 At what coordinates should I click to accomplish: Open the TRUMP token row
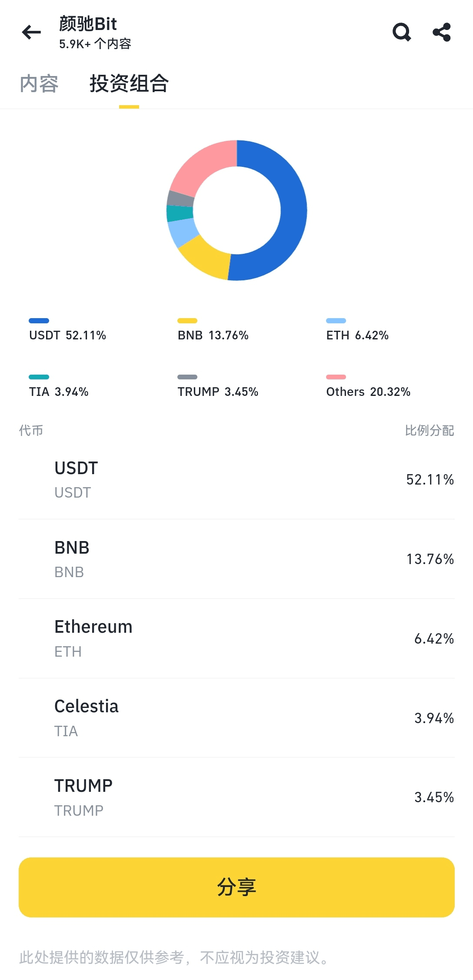coord(236,797)
